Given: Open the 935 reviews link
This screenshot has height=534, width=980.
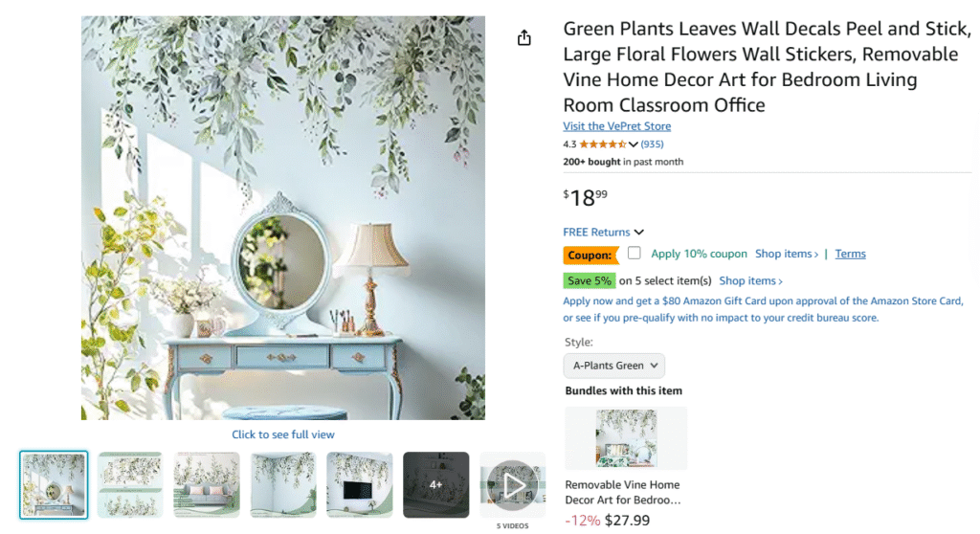Looking at the screenshot, I should (652, 145).
